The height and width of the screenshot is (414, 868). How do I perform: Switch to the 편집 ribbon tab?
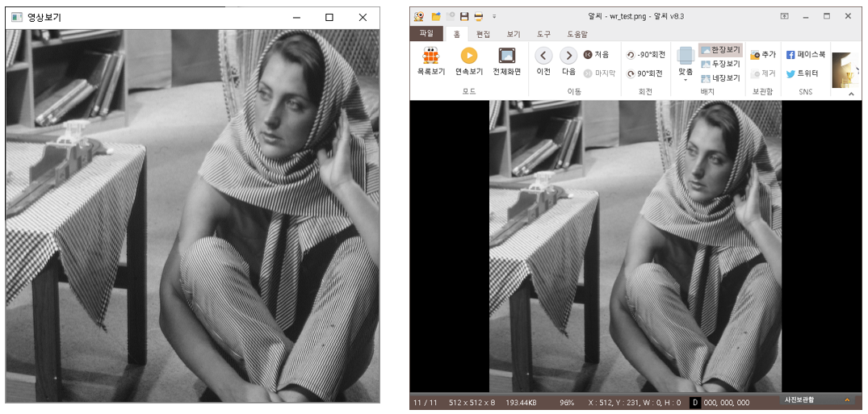pos(484,34)
